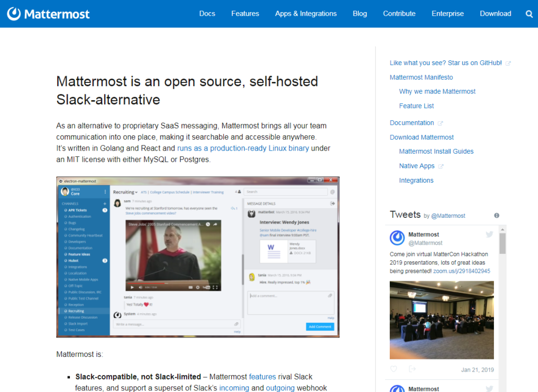Click the Mattermost logo in header

tap(48, 14)
